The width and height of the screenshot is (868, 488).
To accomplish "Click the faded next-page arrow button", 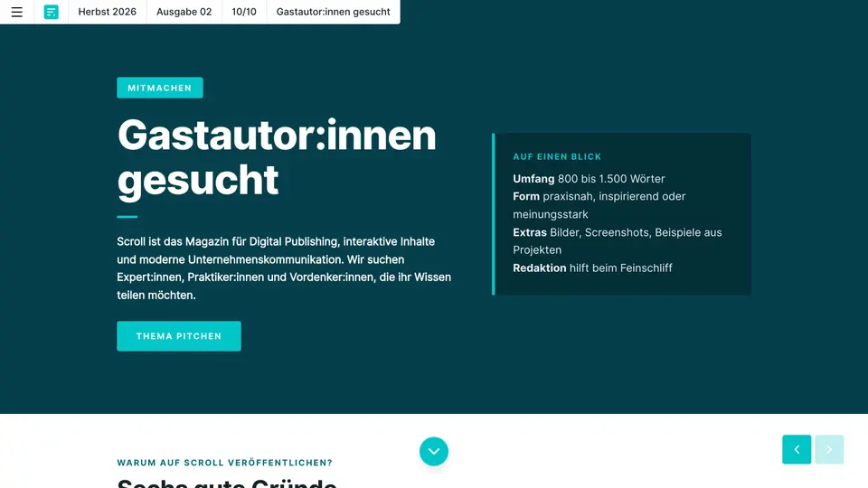I will pyautogui.click(x=829, y=449).
